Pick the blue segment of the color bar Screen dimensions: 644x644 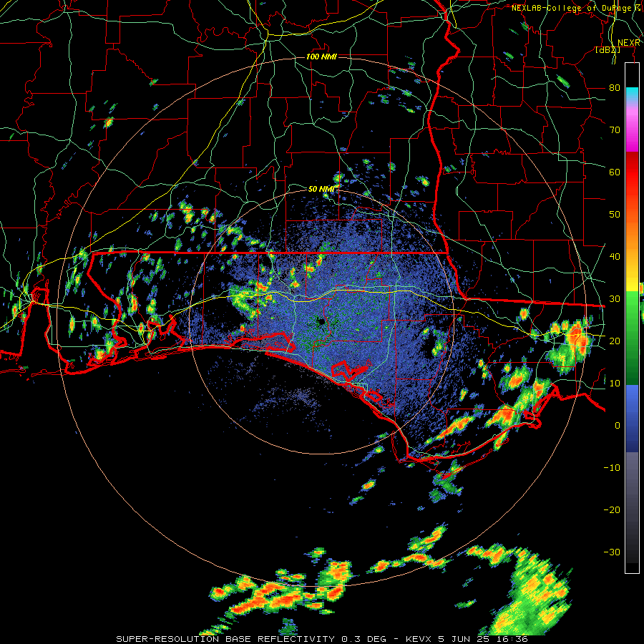coord(632,419)
